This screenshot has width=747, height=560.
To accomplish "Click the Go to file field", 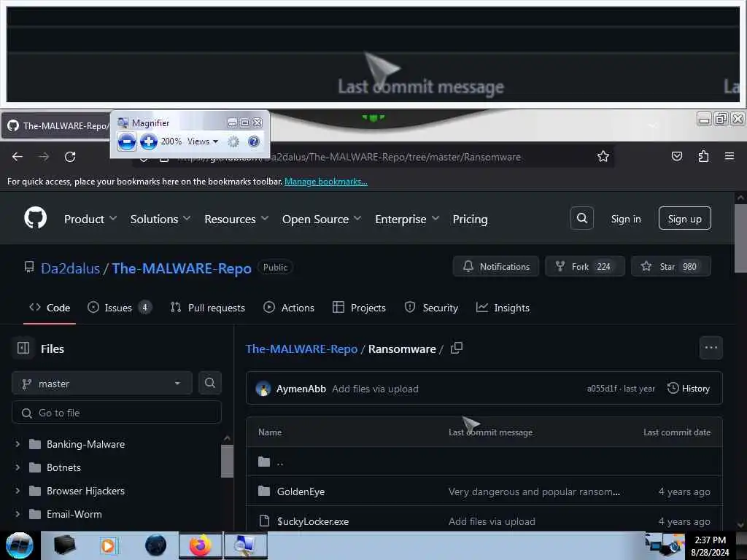I will click(117, 413).
